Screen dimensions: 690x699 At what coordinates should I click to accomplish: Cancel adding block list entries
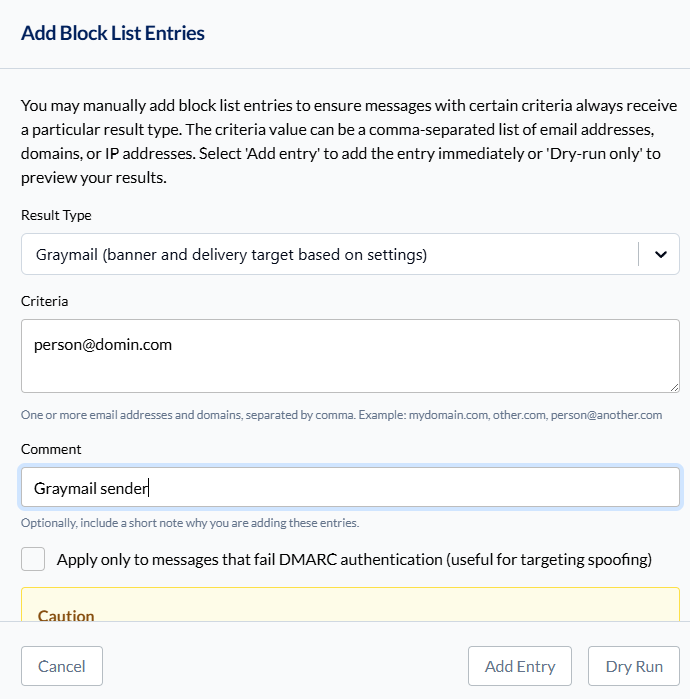coord(62,666)
